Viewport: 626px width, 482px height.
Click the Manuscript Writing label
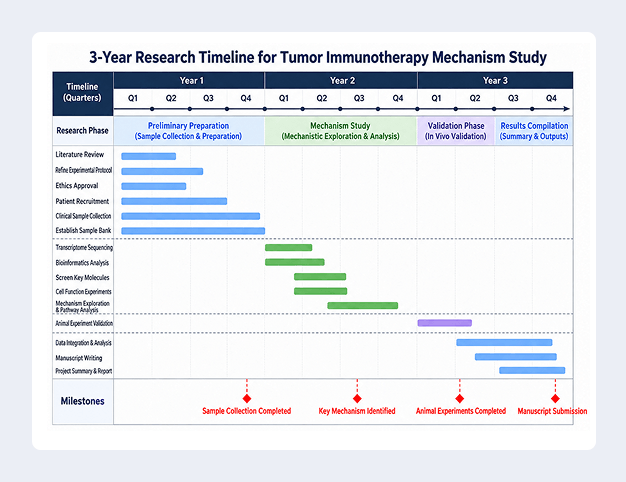[x=79, y=358]
